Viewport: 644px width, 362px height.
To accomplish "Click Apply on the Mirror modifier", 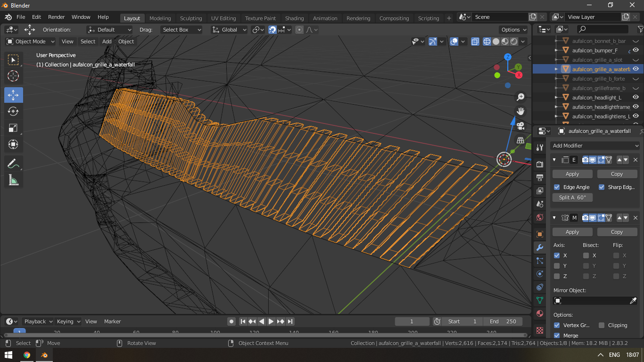I will (x=572, y=232).
